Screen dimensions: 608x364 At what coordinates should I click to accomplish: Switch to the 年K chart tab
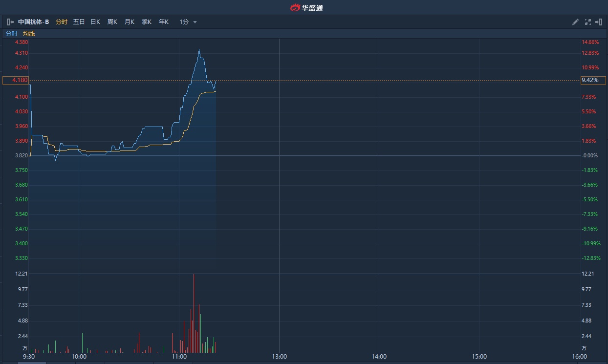point(163,22)
